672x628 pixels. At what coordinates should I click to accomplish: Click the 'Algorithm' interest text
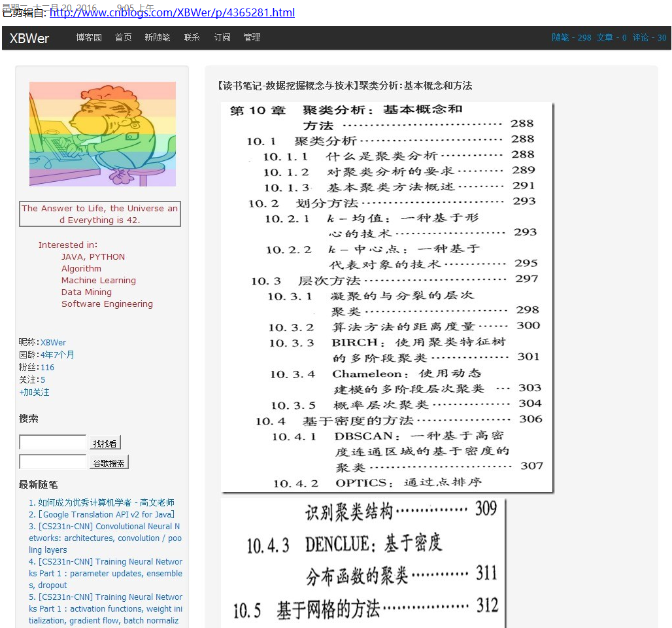(x=82, y=268)
